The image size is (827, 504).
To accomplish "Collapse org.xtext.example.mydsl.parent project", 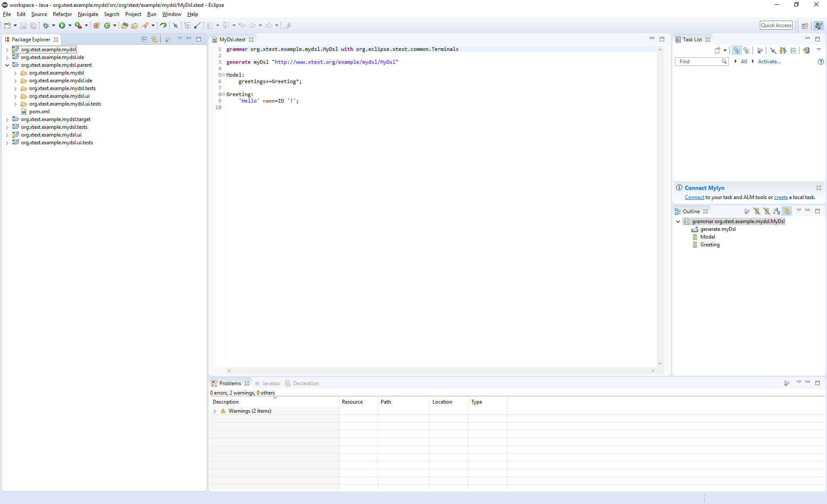I will tap(7, 65).
